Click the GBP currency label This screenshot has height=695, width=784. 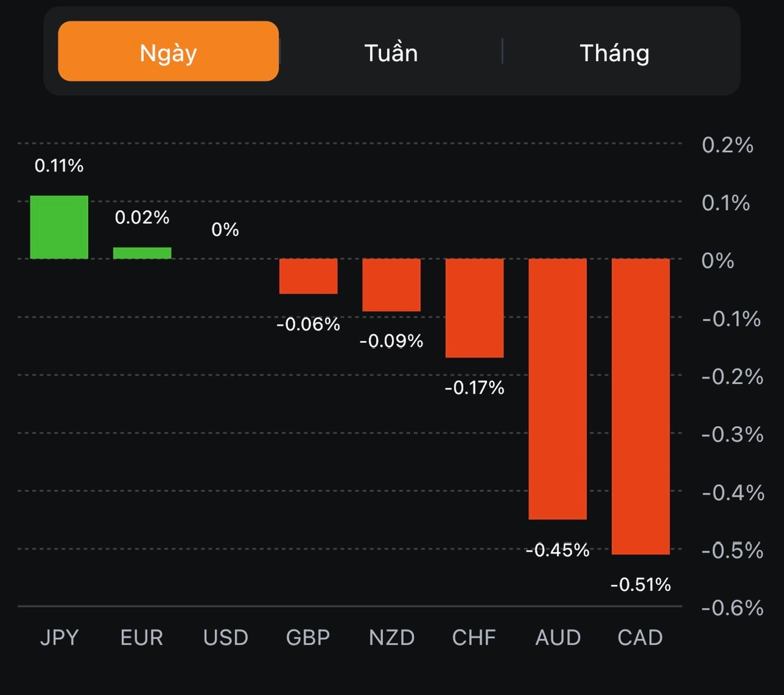(308, 637)
